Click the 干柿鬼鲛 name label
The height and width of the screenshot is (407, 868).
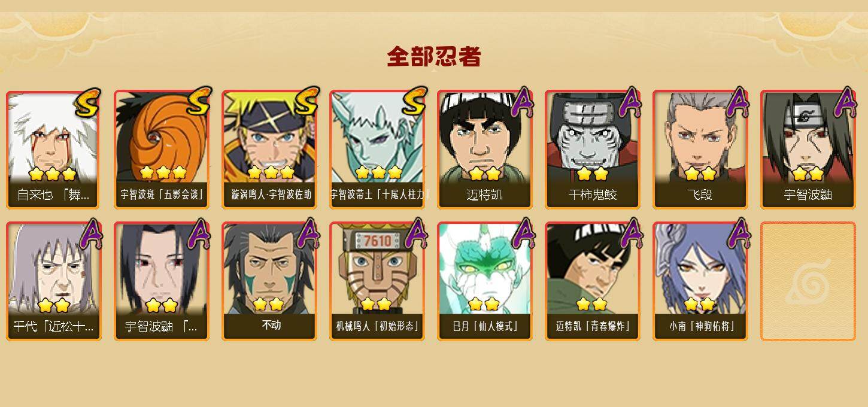pyautogui.click(x=593, y=195)
